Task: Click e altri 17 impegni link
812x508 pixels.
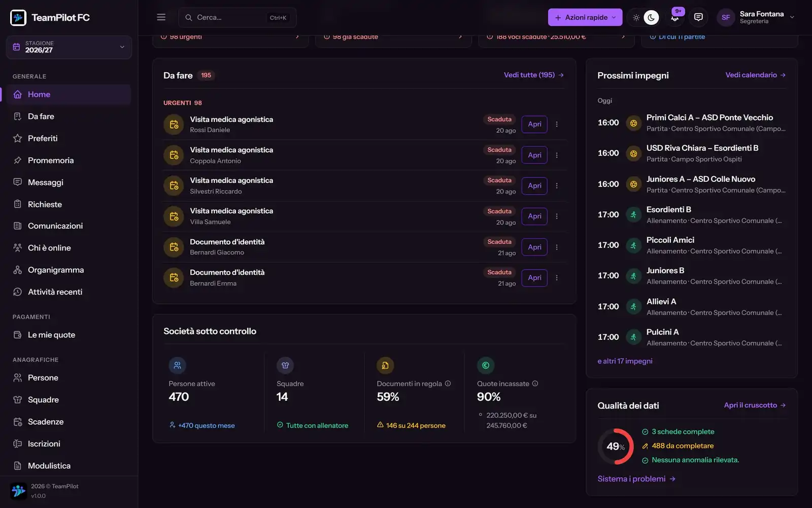Action: click(625, 361)
